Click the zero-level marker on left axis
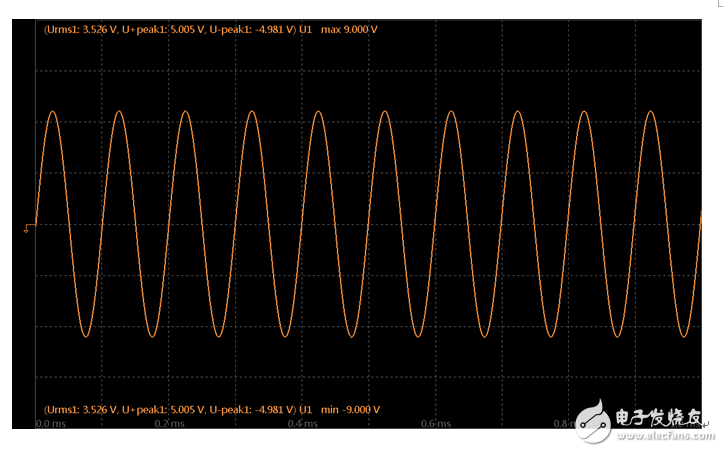723x452 pixels. [x=29, y=228]
